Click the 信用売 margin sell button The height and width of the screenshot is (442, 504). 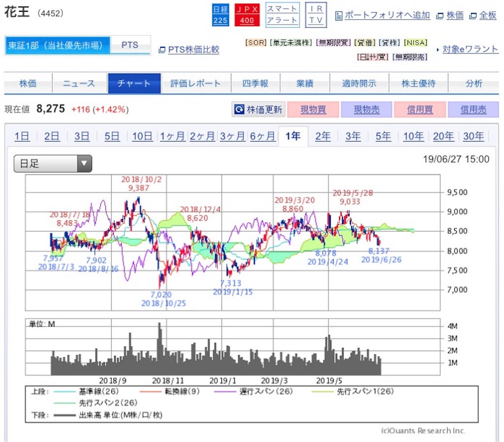(473, 110)
